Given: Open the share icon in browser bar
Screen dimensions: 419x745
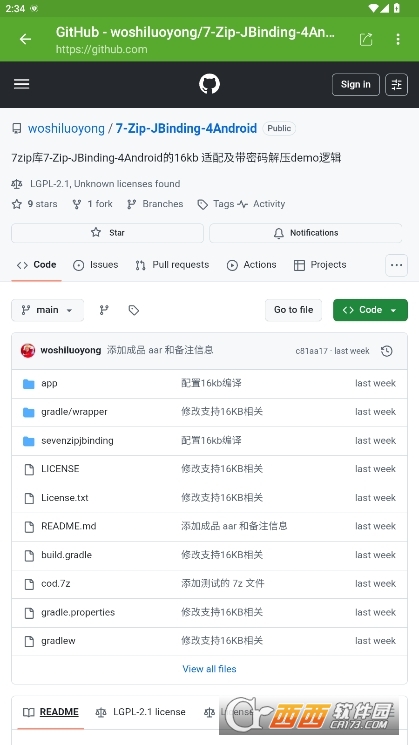Looking at the screenshot, I should tap(365, 39).
